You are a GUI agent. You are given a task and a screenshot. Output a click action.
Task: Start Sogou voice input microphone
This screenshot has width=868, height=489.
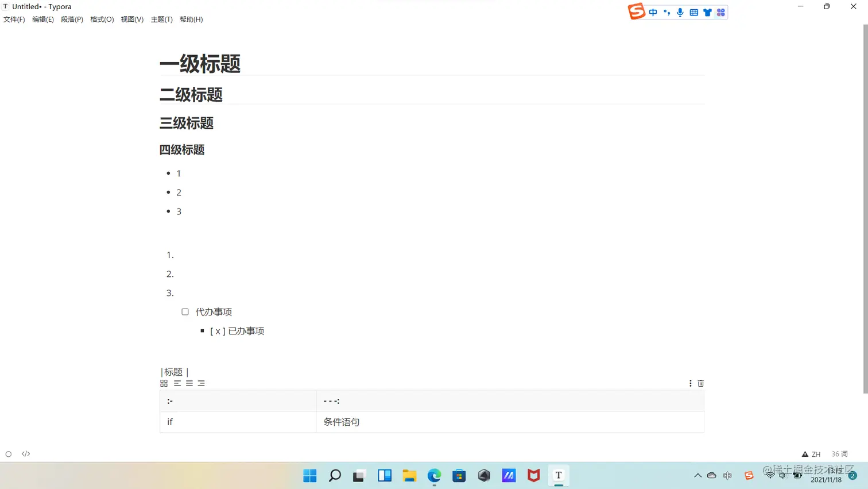point(680,12)
